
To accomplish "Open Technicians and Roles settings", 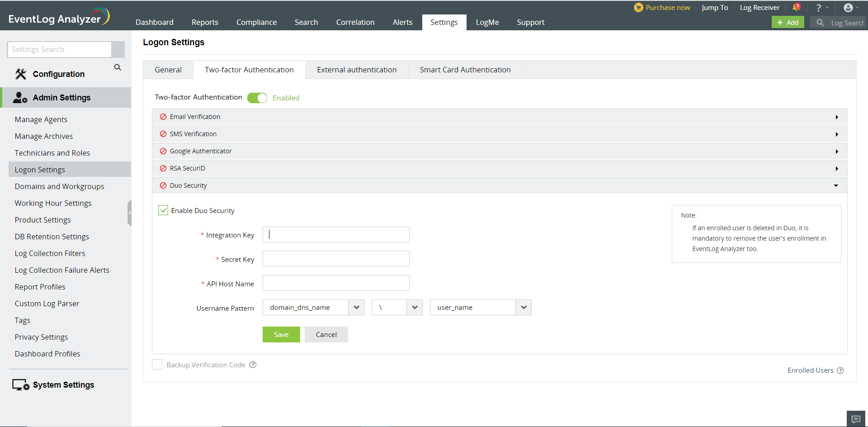I will click(52, 153).
